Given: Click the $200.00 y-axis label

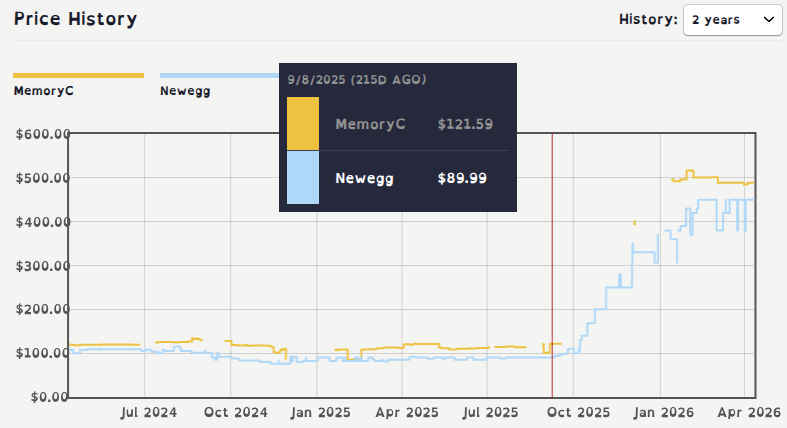Looking at the screenshot, I should click(43, 309).
